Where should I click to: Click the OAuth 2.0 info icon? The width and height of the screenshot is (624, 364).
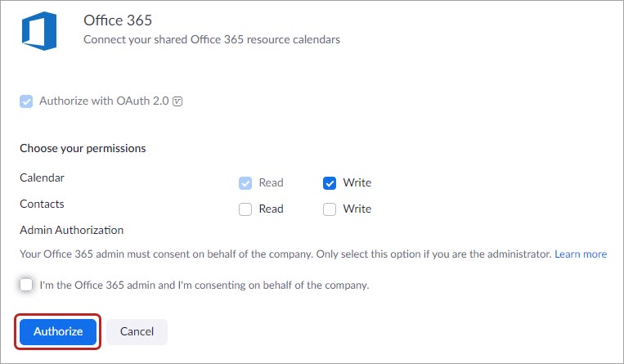coord(177,101)
